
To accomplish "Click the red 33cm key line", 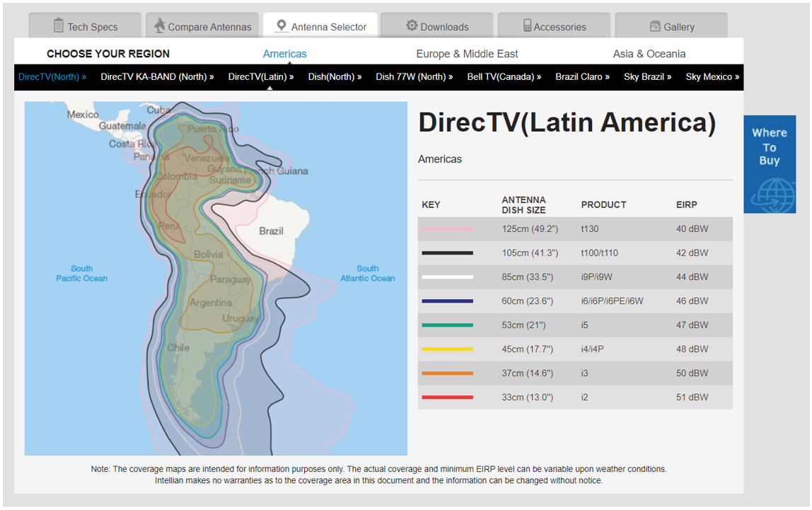I will tap(448, 398).
